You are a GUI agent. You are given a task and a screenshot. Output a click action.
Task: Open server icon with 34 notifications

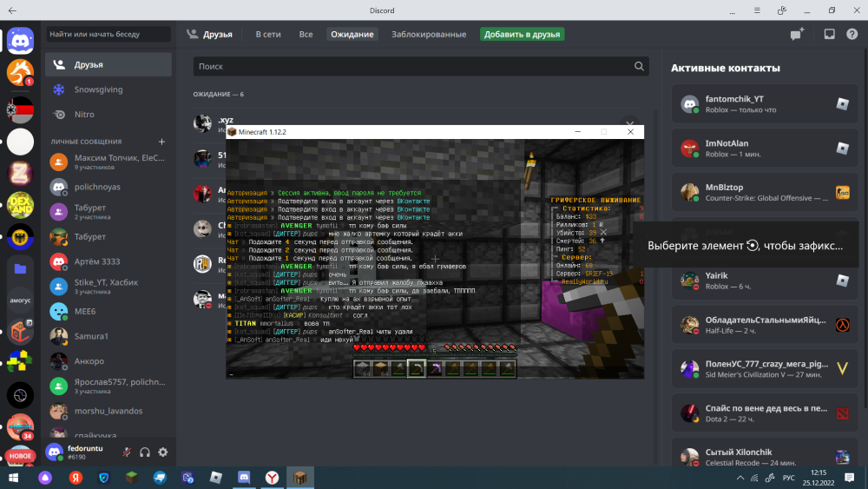coord(21,426)
